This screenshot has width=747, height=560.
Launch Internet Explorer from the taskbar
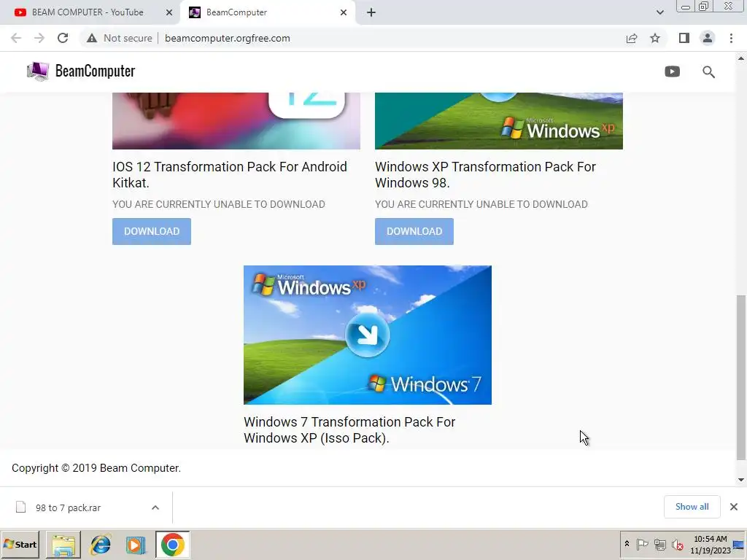(101, 545)
